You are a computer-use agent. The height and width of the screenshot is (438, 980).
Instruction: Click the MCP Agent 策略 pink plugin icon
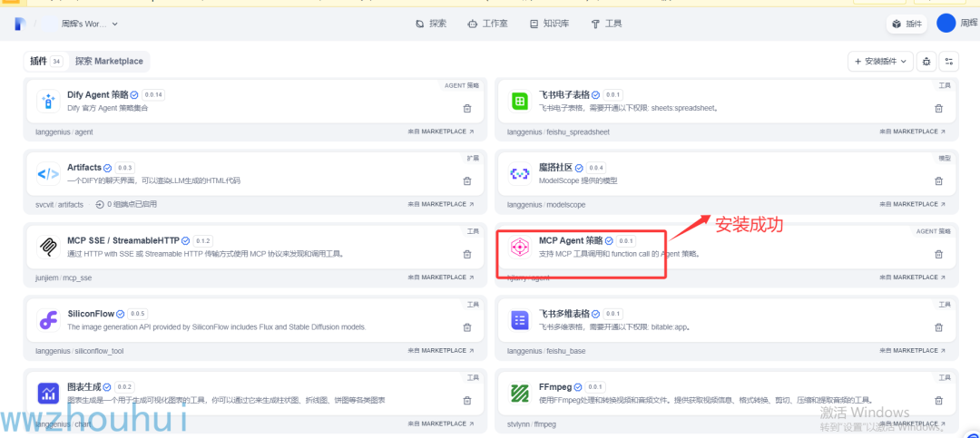tap(519, 248)
